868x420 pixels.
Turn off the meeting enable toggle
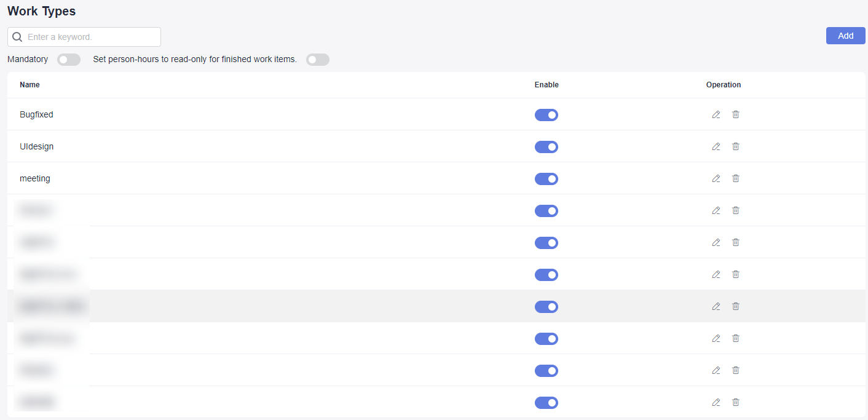pyautogui.click(x=546, y=179)
